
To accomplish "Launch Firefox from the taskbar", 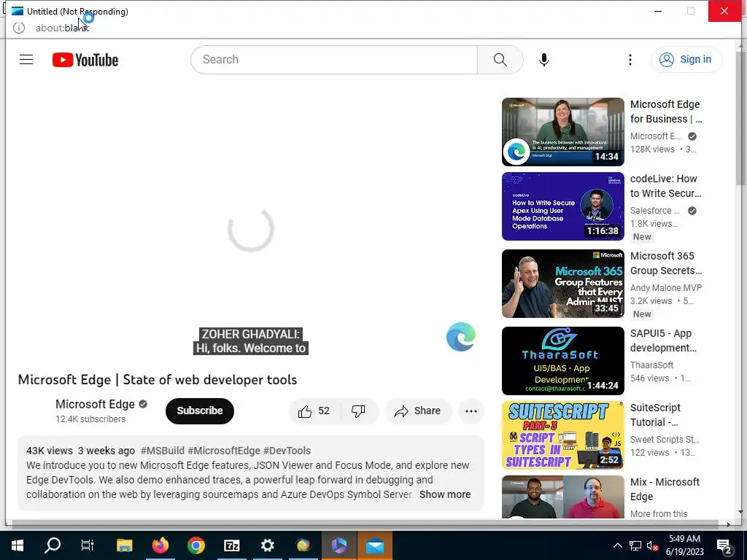I will (160, 545).
